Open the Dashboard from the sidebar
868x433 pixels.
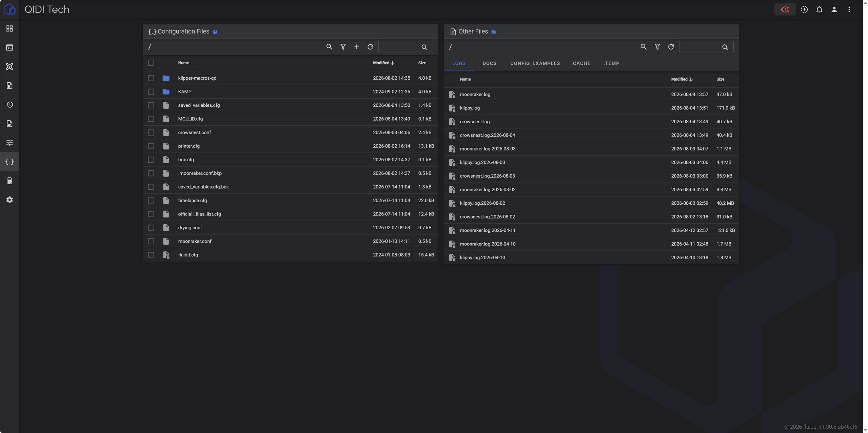(x=9, y=29)
